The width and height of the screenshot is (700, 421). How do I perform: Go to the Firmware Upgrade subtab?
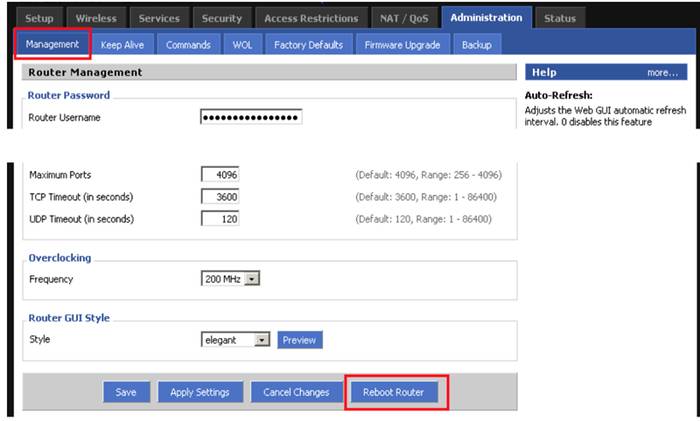[402, 45]
